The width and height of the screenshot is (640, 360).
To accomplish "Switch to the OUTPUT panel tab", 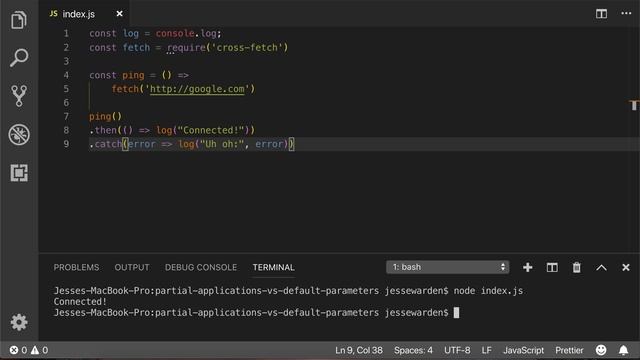I will pyautogui.click(x=132, y=267).
